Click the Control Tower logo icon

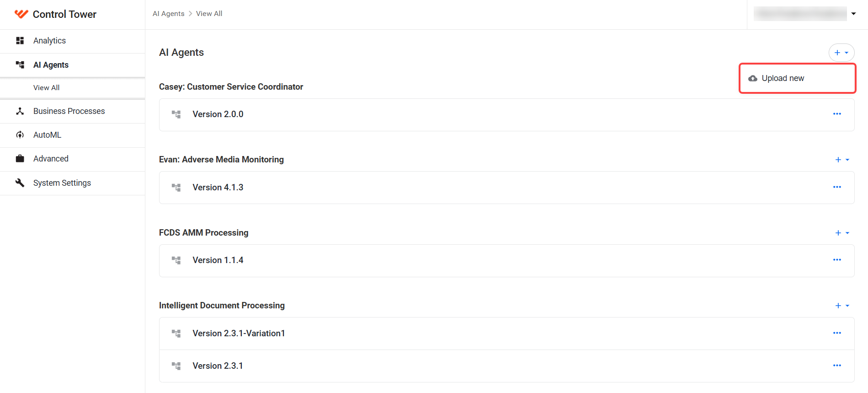(21, 14)
